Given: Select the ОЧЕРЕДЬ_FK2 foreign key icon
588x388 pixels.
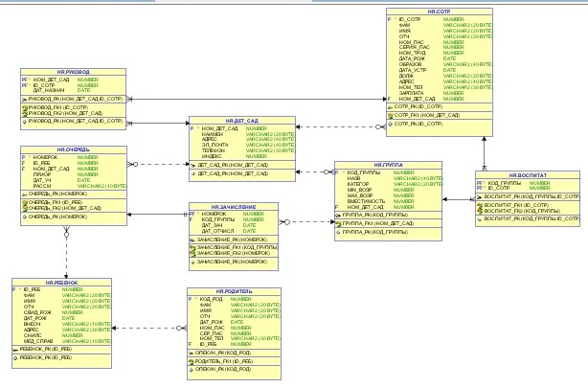Looking at the screenshot, I should [25, 208].
